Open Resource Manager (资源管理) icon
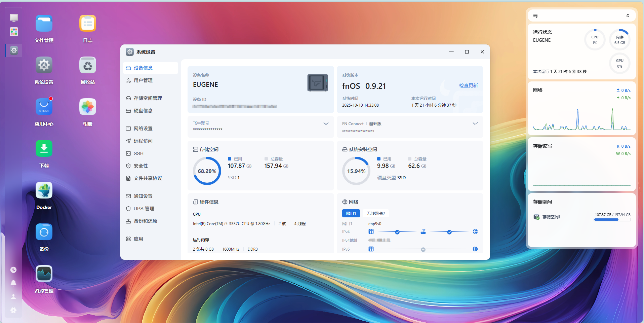 click(44, 274)
